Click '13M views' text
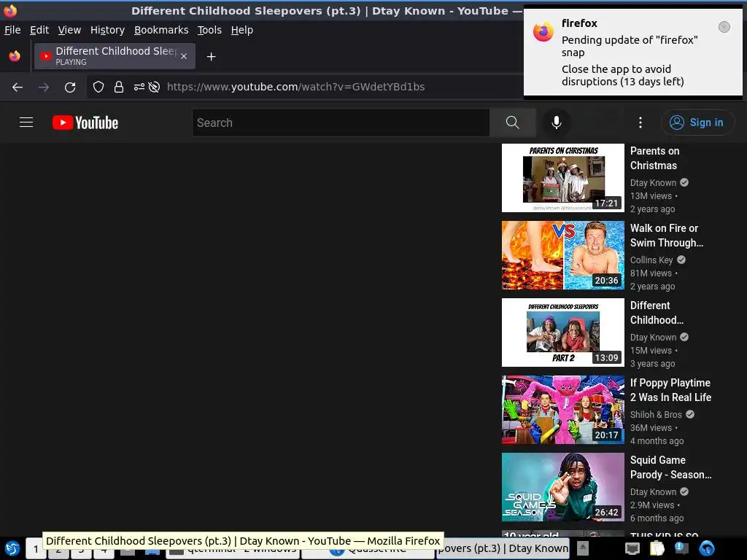 [651, 195]
